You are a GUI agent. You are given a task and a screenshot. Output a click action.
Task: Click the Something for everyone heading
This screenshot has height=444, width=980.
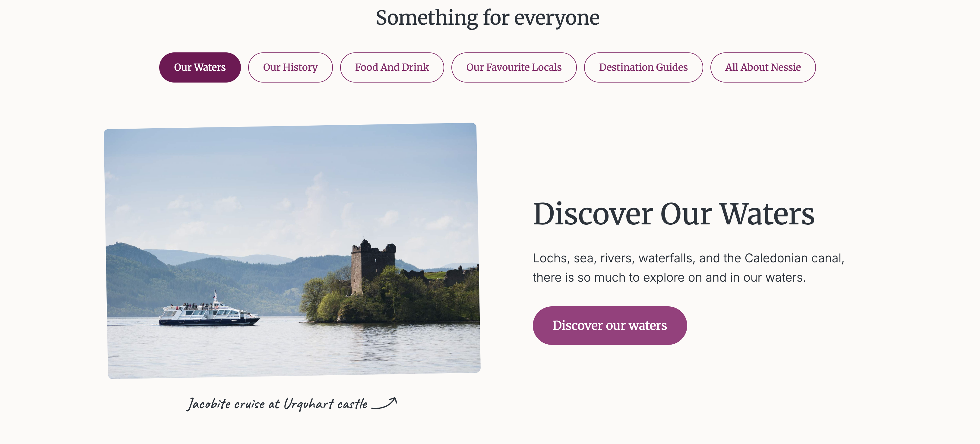click(487, 17)
